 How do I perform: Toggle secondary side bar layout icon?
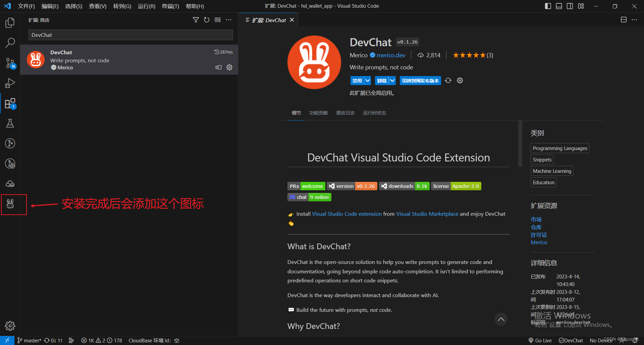tap(570, 6)
